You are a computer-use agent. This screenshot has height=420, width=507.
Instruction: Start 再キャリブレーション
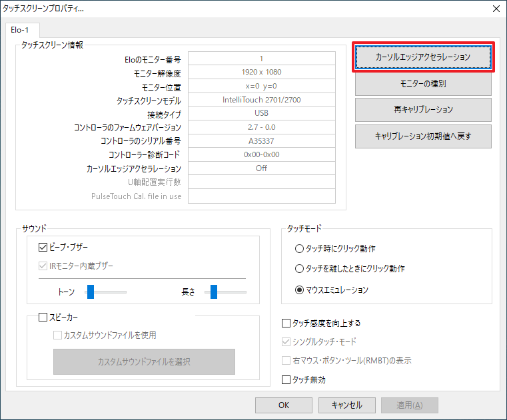tap(423, 110)
